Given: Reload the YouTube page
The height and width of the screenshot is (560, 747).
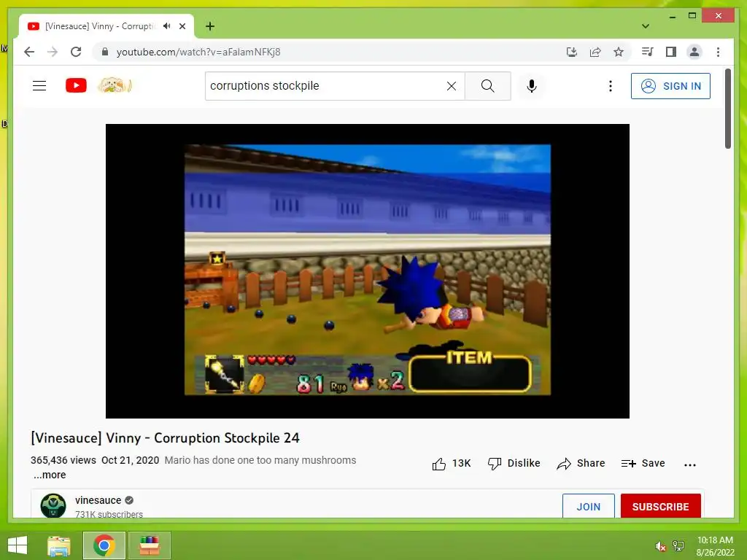Looking at the screenshot, I should [x=76, y=52].
